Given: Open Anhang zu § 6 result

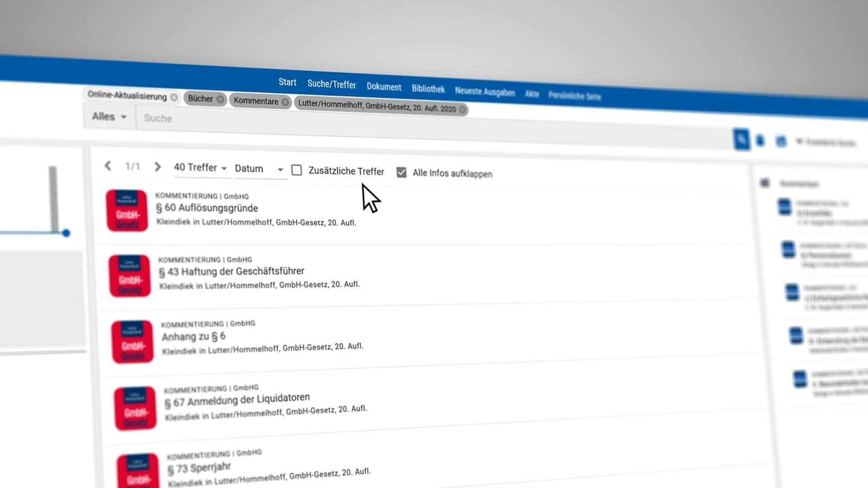Looking at the screenshot, I should click(193, 337).
